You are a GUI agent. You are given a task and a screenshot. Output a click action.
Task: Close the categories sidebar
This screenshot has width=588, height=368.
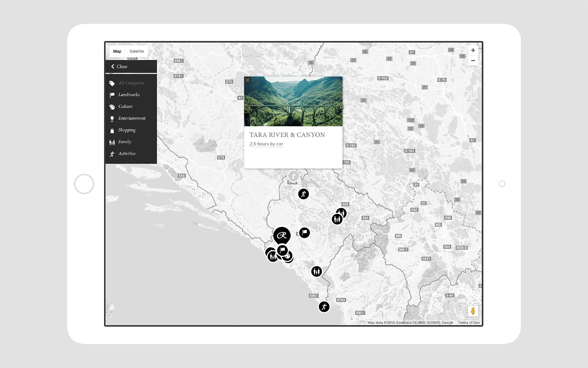(131, 66)
